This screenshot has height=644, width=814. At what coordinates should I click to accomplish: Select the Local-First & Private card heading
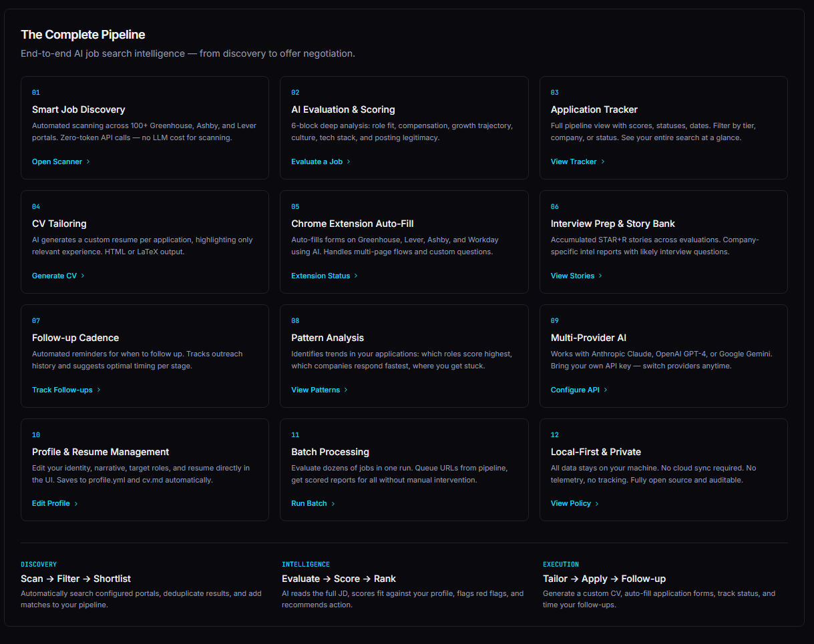point(596,452)
